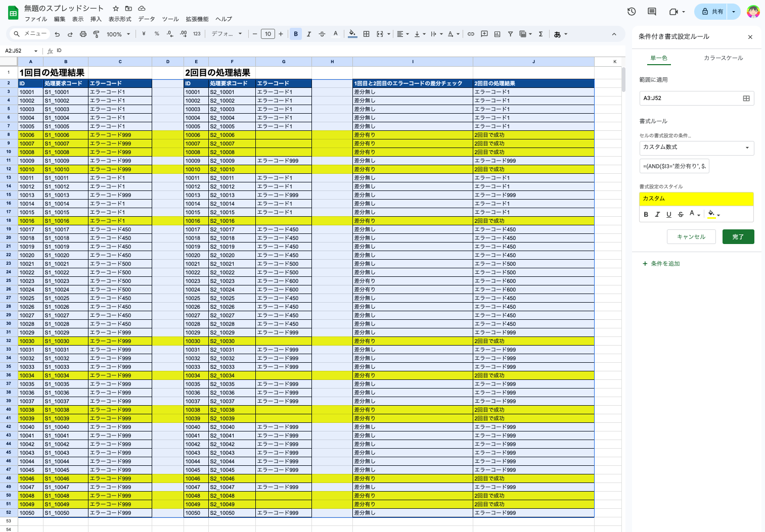Image resolution: width=765 pixels, height=532 pixels.
Task: Click the cloud document status icon
Action: pyautogui.click(x=142, y=8)
